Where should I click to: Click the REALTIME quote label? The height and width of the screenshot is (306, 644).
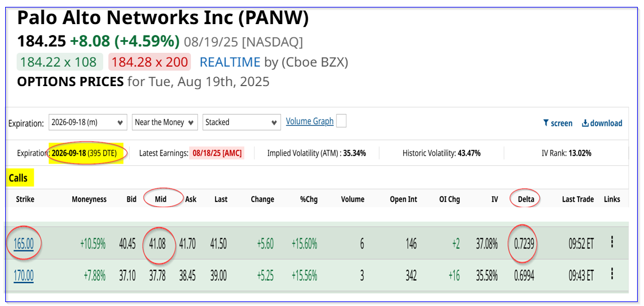pos(230,62)
